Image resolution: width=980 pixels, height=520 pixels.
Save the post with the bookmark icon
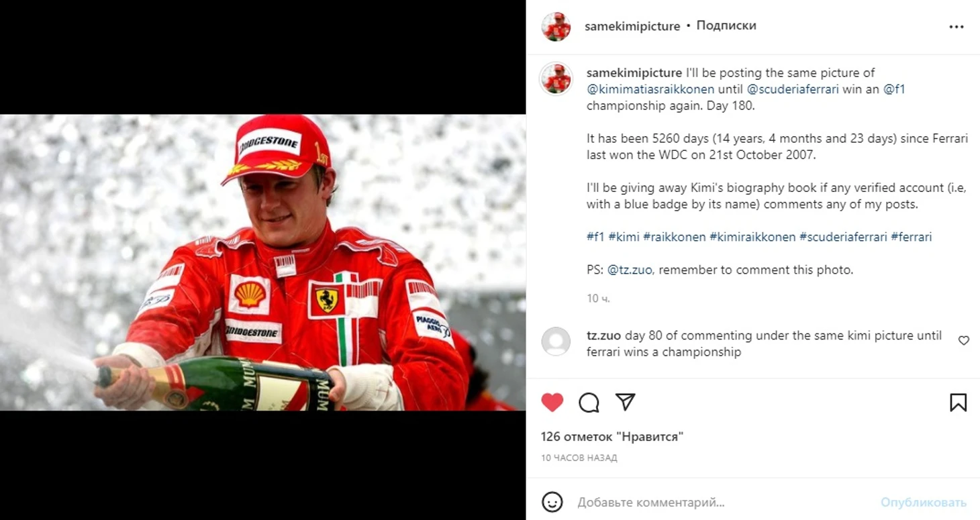point(958,402)
